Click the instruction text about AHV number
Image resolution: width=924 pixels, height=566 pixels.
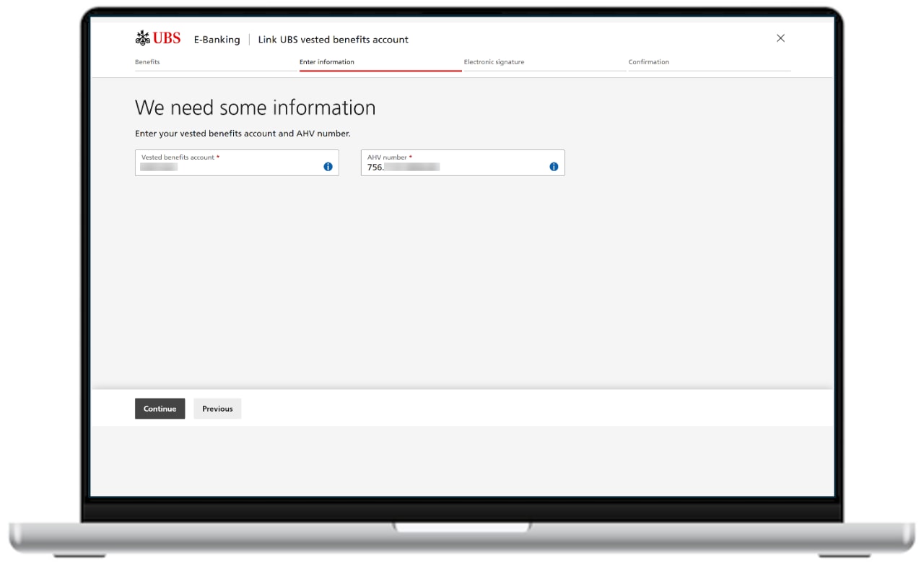point(243,134)
